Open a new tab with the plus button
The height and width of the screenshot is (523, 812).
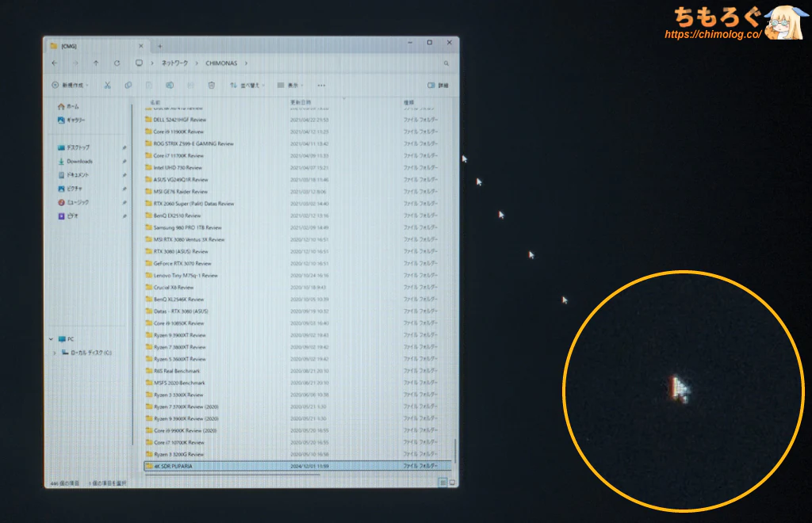[159, 46]
